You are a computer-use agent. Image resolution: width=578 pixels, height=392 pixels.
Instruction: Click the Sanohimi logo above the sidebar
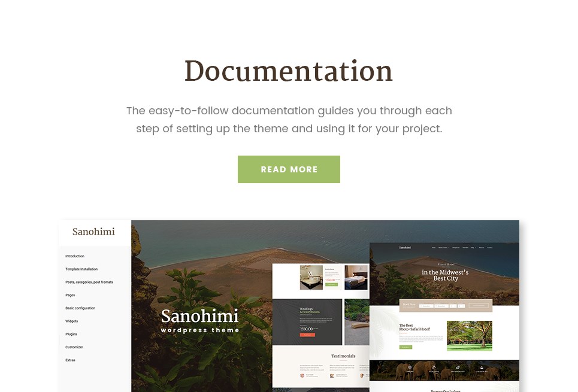click(93, 232)
